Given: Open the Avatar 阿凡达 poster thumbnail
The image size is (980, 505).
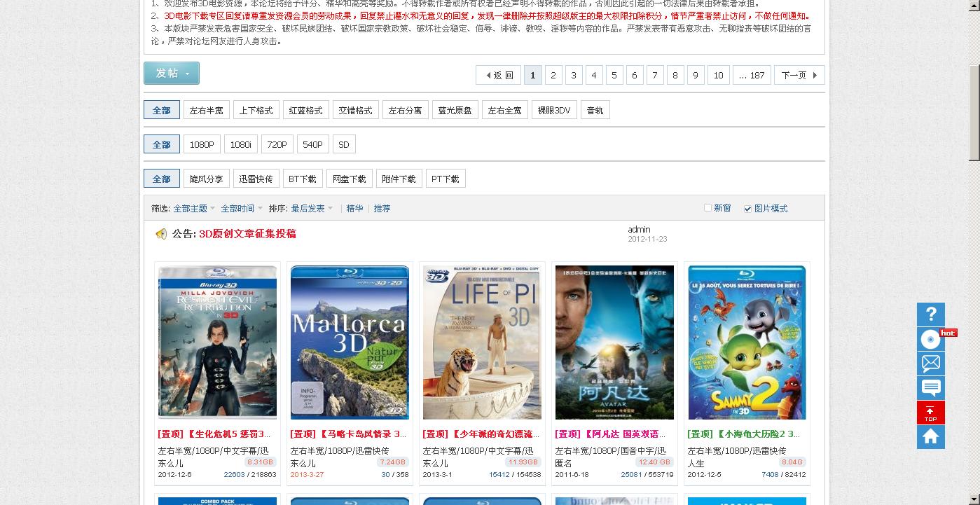Looking at the screenshot, I should (614, 343).
